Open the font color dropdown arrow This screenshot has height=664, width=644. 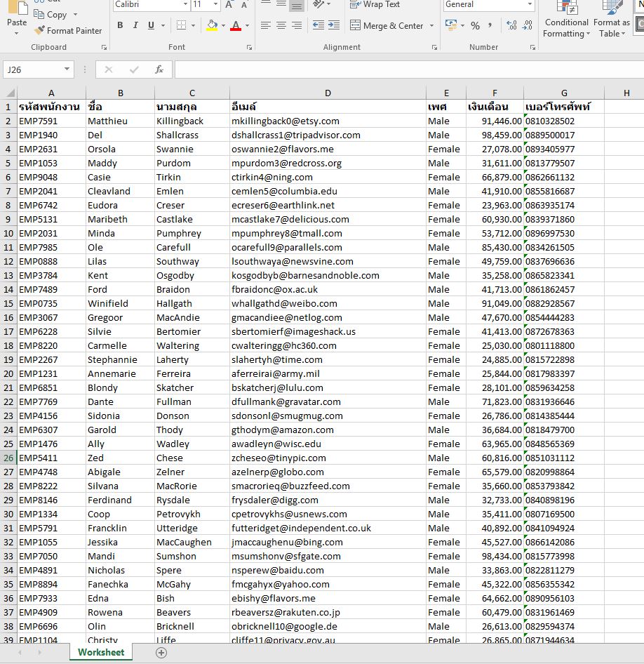click(247, 26)
